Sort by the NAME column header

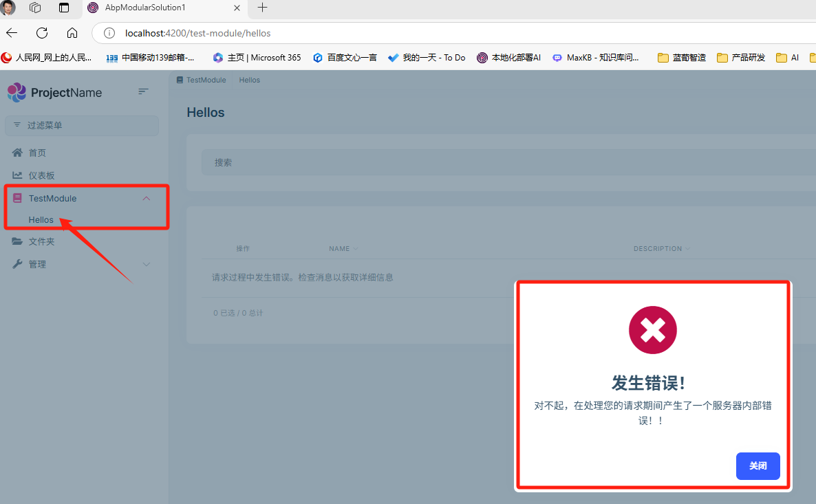pos(340,249)
